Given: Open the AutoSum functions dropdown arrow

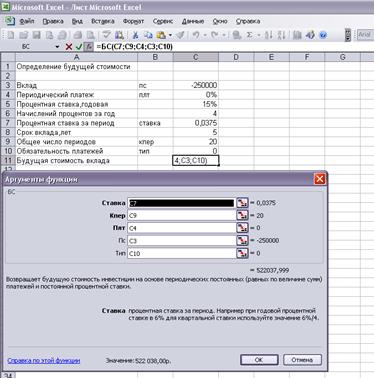Looking at the screenshot, I should (x=259, y=35).
